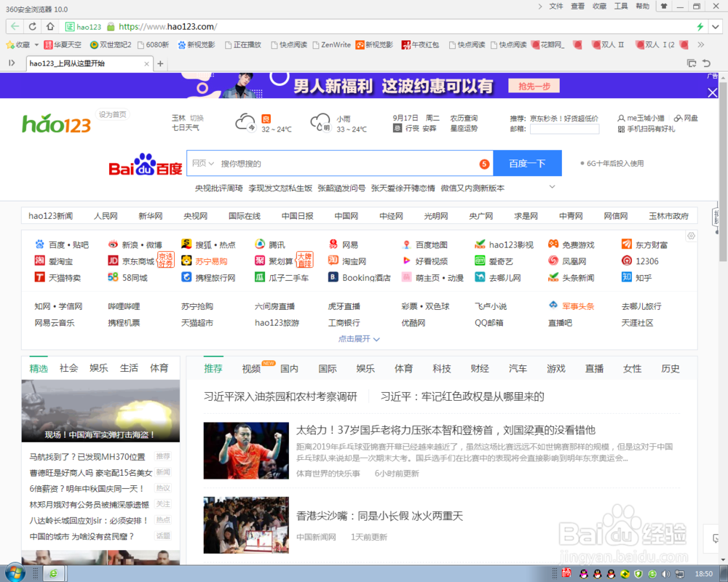Switch to 视频 feed tab
Viewport: 728px width, 582px height.
tap(252, 369)
